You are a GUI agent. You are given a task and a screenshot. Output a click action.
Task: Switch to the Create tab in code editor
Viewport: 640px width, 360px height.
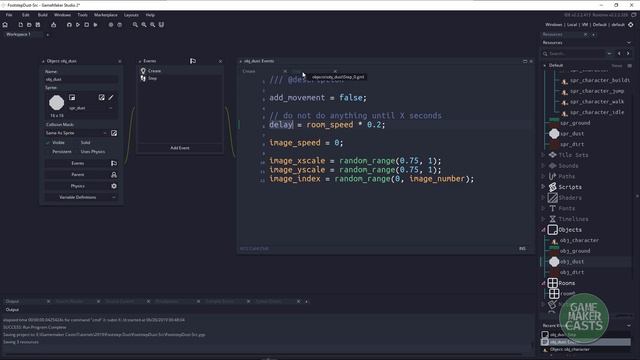[249, 71]
